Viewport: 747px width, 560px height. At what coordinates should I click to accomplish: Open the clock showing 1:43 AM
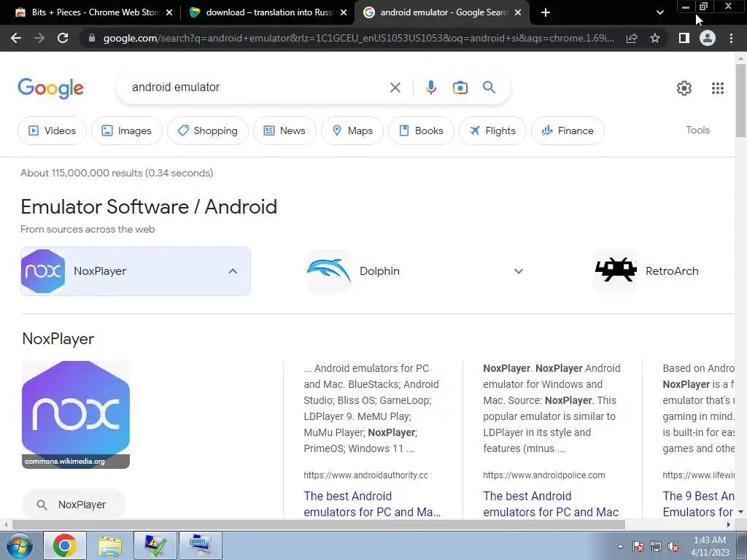(710, 546)
